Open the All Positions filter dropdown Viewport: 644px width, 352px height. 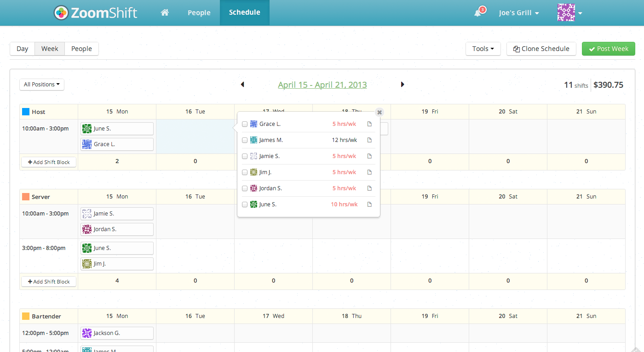point(42,85)
